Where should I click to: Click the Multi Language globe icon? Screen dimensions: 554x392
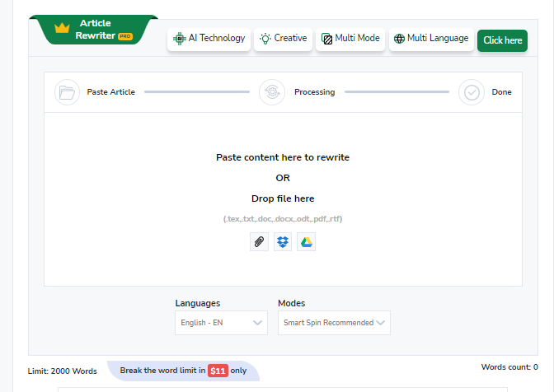pos(399,39)
